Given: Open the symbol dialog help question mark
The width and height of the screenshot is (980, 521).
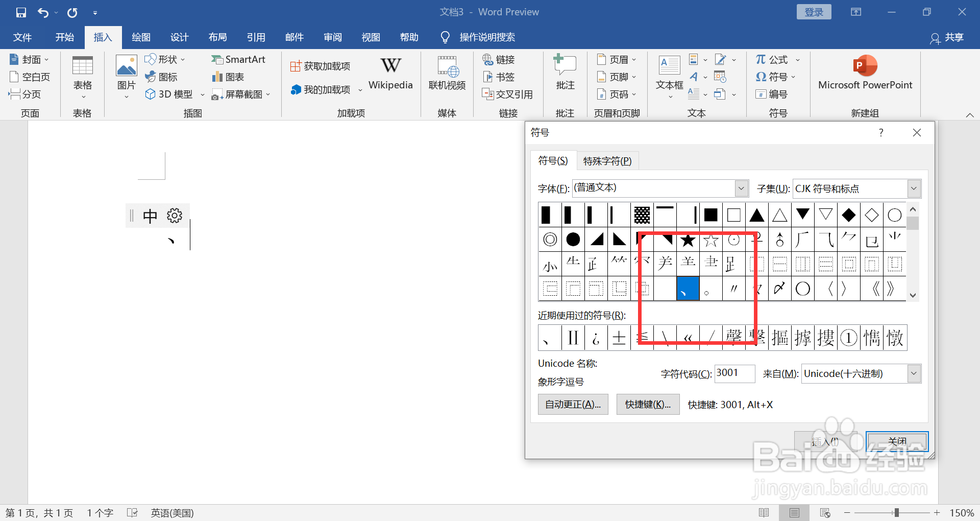Looking at the screenshot, I should [x=881, y=133].
